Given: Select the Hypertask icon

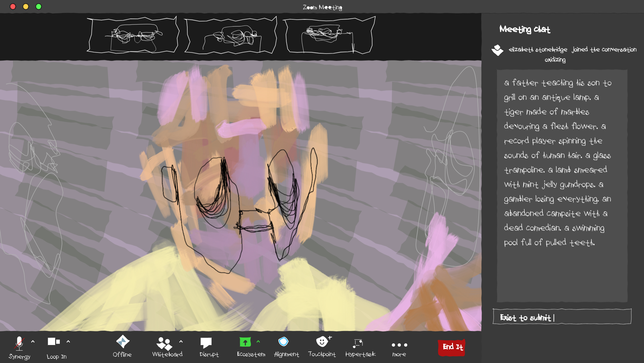Looking at the screenshot, I should click(358, 343).
